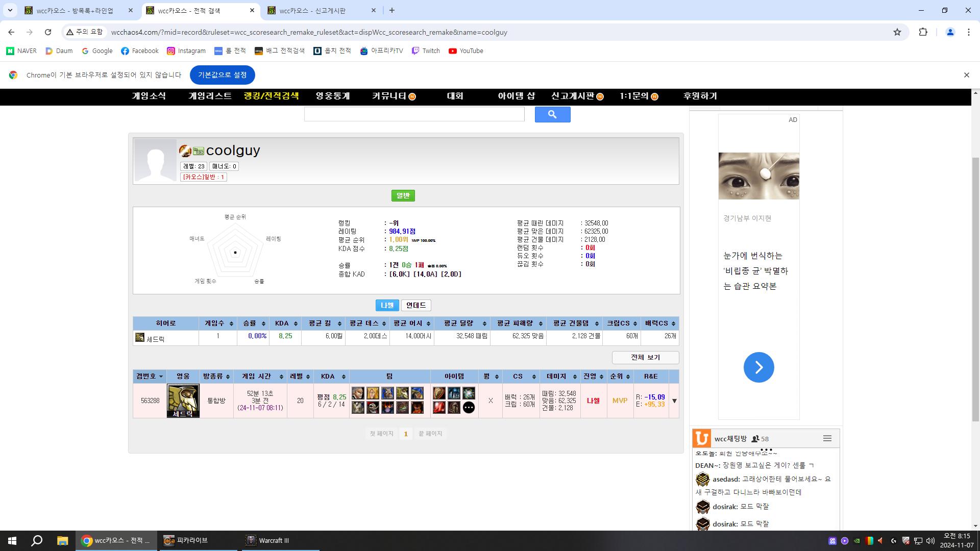Viewport: 980px width, 551px height.
Task: Open new browser tab
Action: point(391,10)
